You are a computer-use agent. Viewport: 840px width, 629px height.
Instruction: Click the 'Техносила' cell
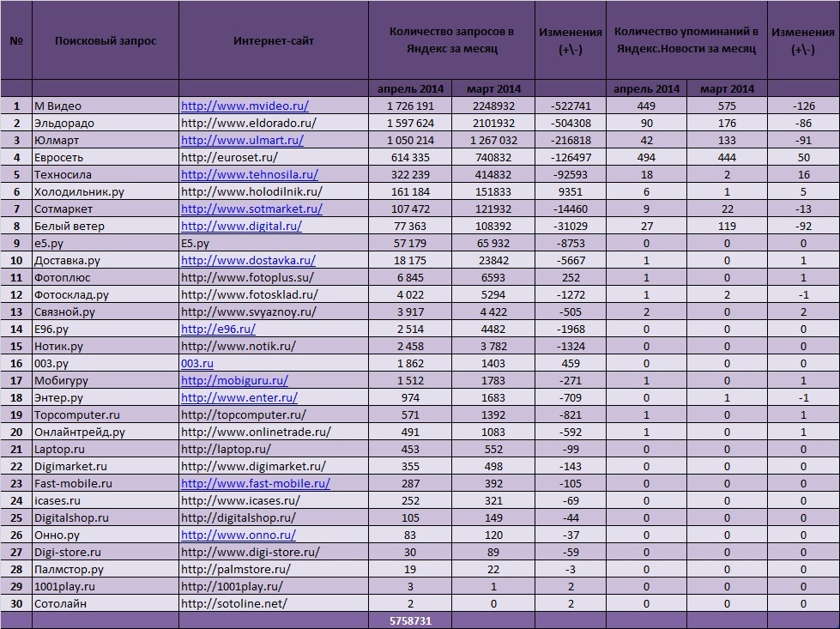pyautogui.click(x=106, y=175)
